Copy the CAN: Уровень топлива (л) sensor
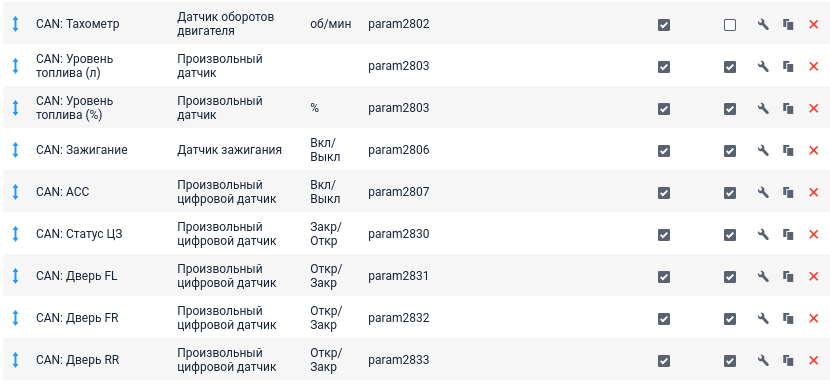Viewport: 830px width, 390px height. pyautogui.click(x=788, y=67)
